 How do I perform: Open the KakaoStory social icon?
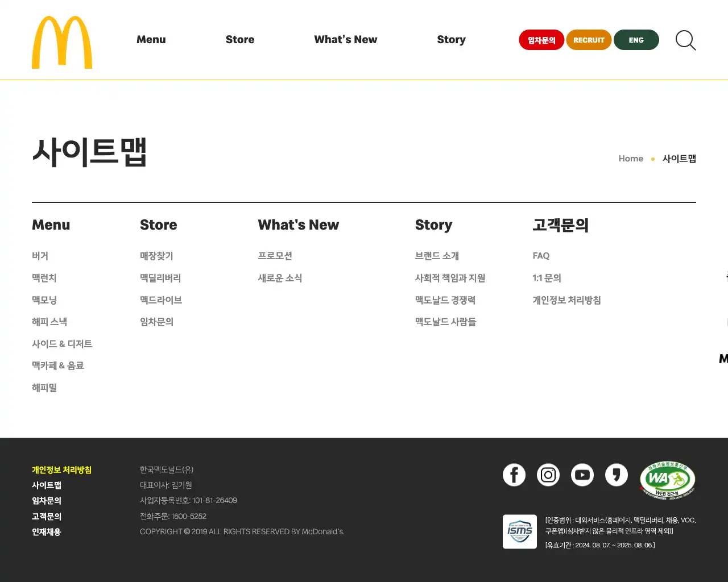pyautogui.click(x=617, y=475)
